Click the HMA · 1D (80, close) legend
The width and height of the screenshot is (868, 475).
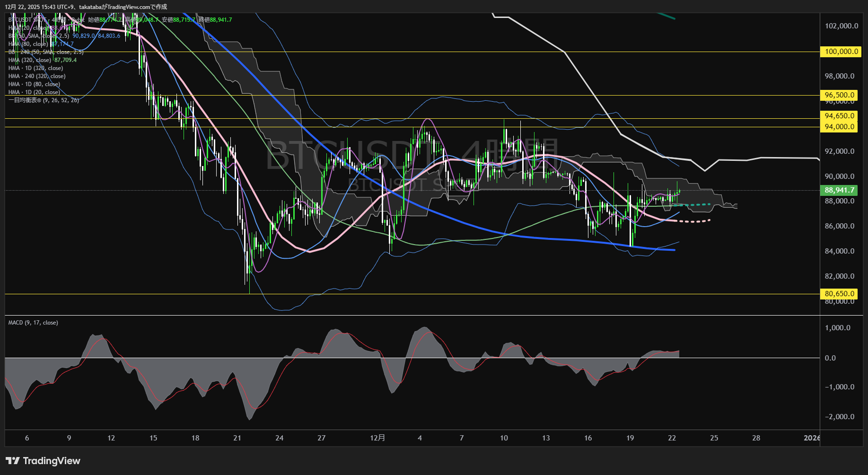[x=34, y=84]
